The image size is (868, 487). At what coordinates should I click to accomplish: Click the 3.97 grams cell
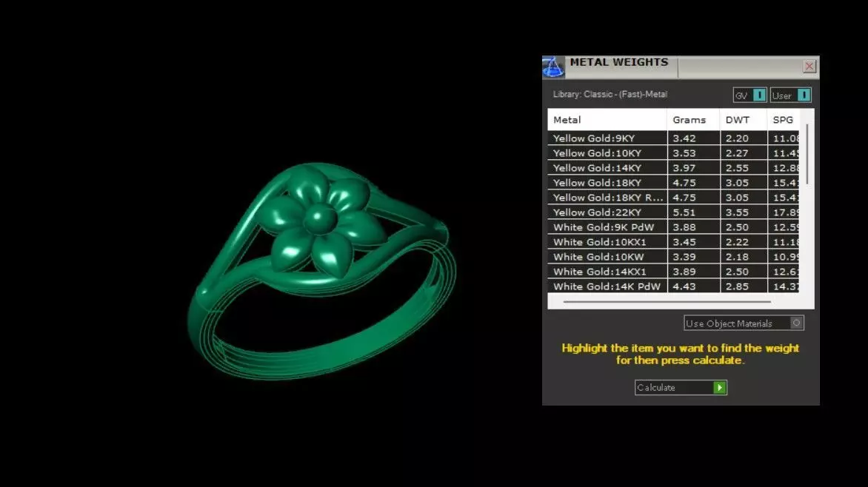click(x=694, y=168)
